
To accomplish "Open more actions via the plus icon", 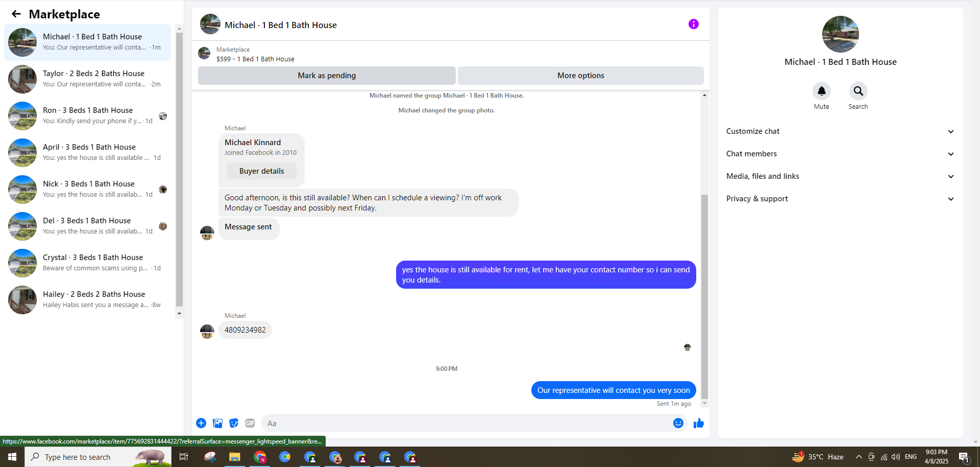I will point(201,423).
